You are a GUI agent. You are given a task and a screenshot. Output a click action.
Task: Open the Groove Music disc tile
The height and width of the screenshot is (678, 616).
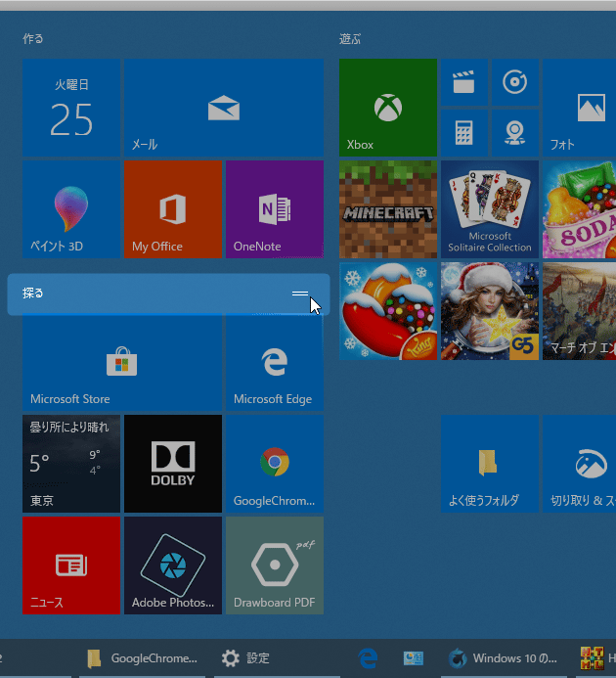click(515, 82)
